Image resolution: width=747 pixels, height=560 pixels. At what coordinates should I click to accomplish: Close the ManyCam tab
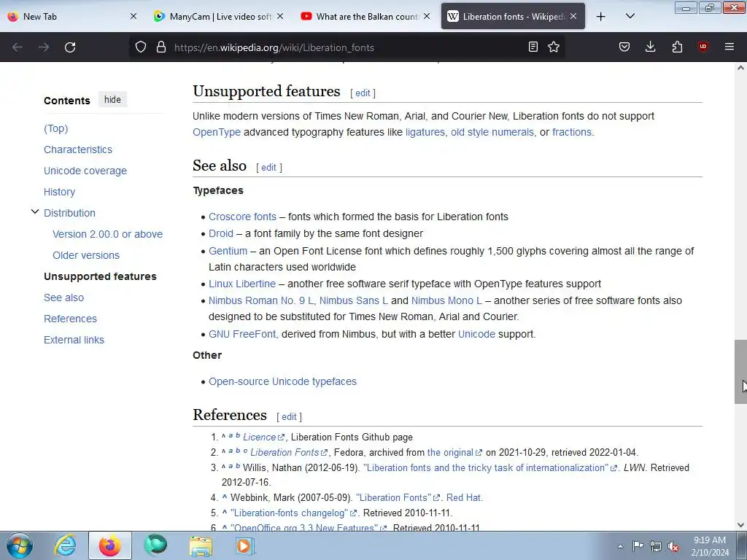point(280,16)
